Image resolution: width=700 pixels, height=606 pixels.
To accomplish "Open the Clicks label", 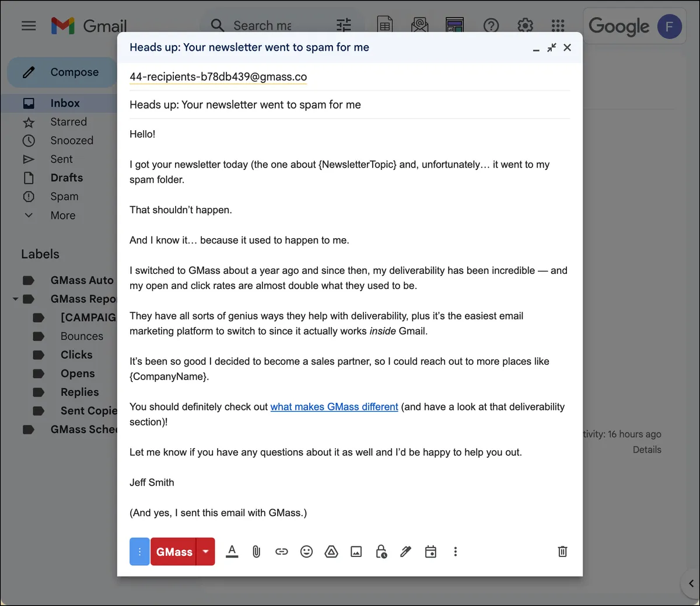I will click(x=76, y=355).
